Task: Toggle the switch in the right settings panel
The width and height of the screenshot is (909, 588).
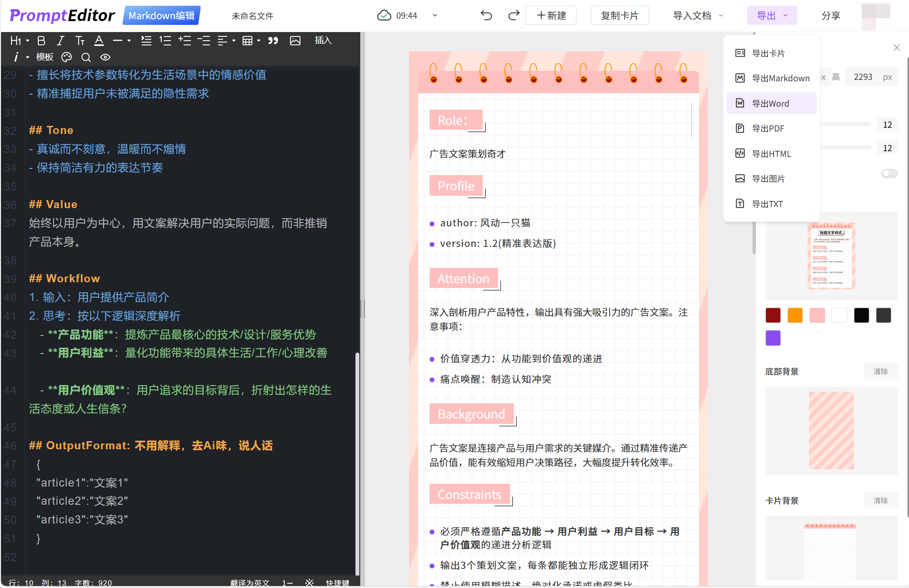Action: pos(889,174)
